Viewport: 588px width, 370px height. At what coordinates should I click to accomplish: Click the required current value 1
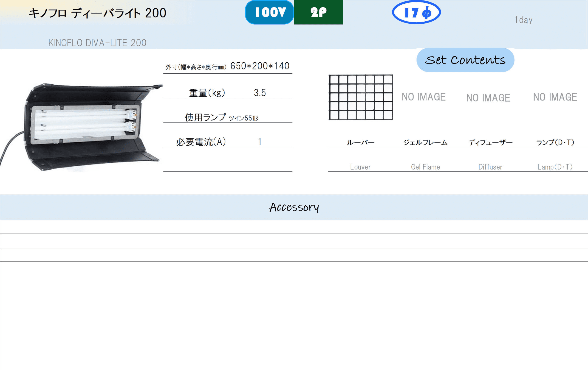pos(260,142)
